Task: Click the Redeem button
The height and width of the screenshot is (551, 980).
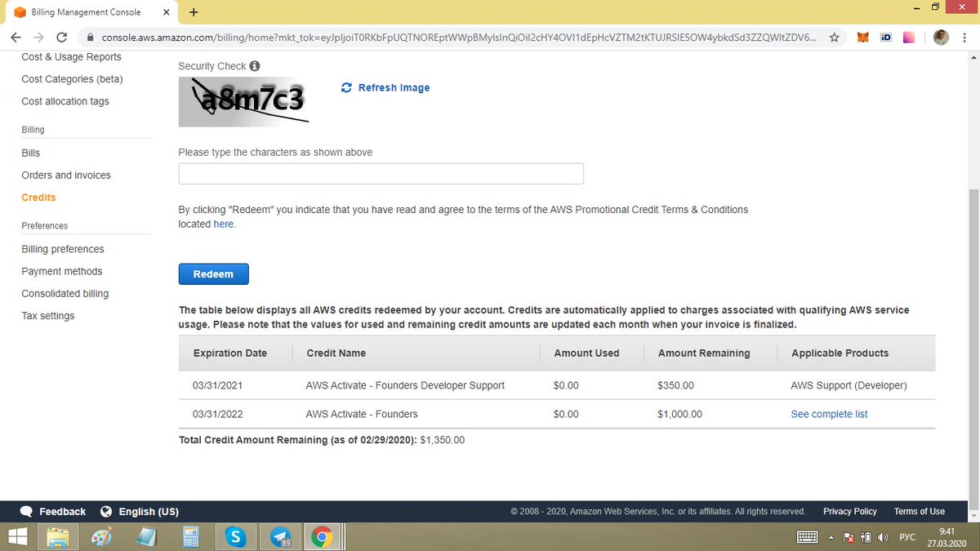Action: pyautogui.click(x=213, y=274)
